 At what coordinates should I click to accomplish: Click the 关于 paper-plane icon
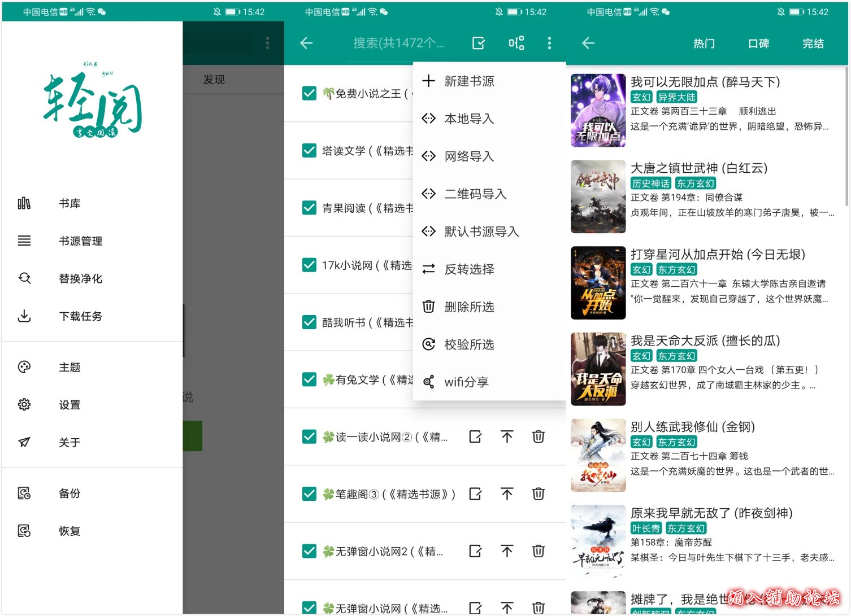(x=24, y=442)
